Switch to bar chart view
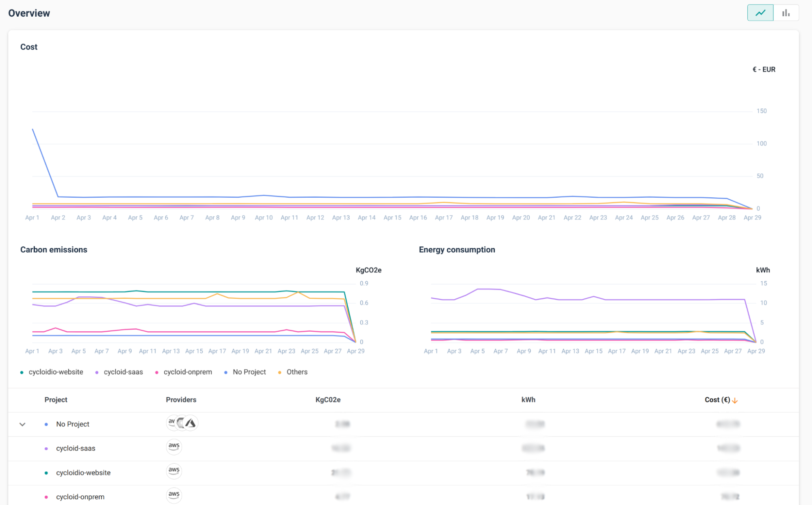The height and width of the screenshot is (505, 812). coord(786,13)
